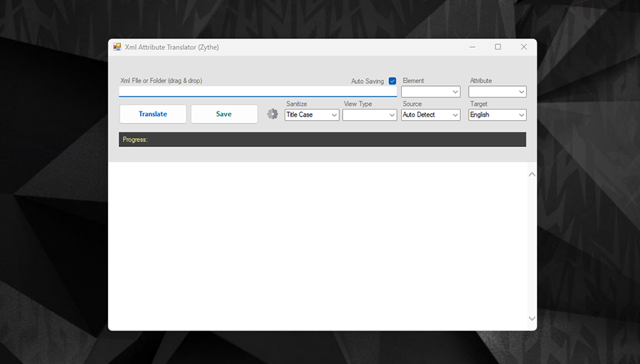The height and width of the screenshot is (364, 640).
Task: Focus the Xml File or Folder input field
Action: point(257,91)
